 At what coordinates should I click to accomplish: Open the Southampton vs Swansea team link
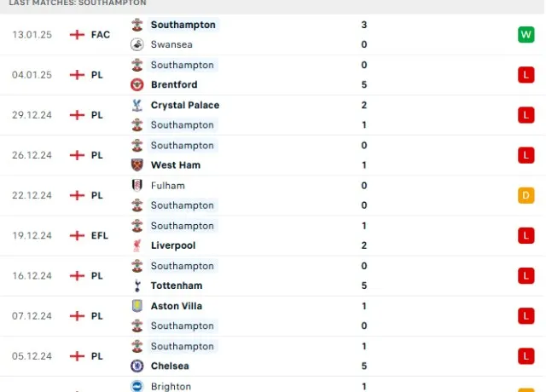click(183, 25)
